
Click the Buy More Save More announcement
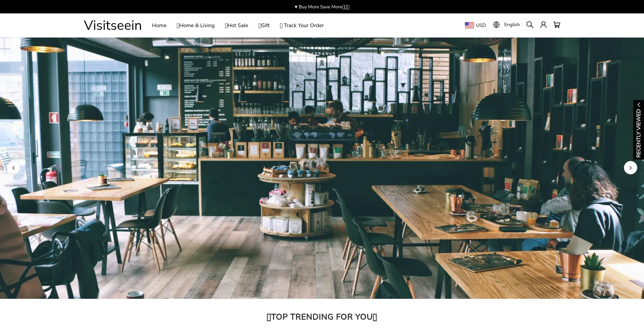[322, 7]
